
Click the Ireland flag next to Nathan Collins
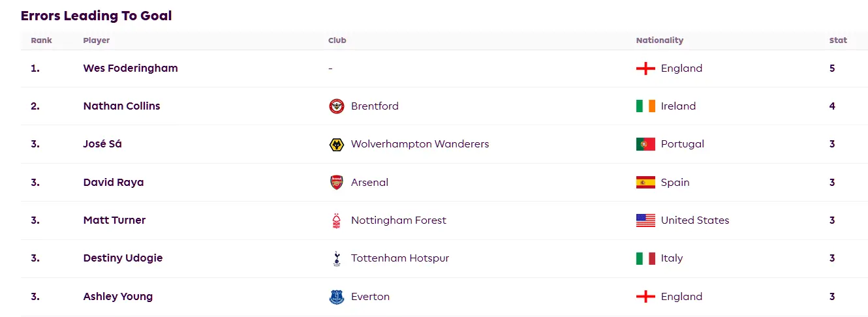[645, 106]
